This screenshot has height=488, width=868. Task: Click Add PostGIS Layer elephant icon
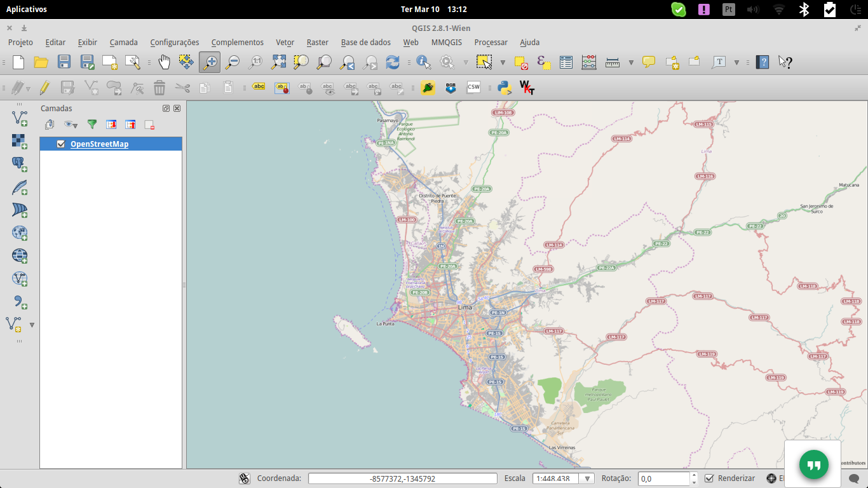(19, 165)
